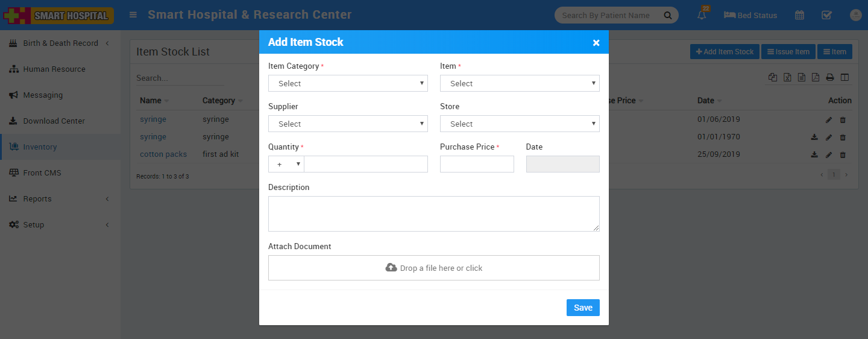Toggle sidebar with hamburger menu icon
This screenshot has width=868, height=339.
coord(133,15)
